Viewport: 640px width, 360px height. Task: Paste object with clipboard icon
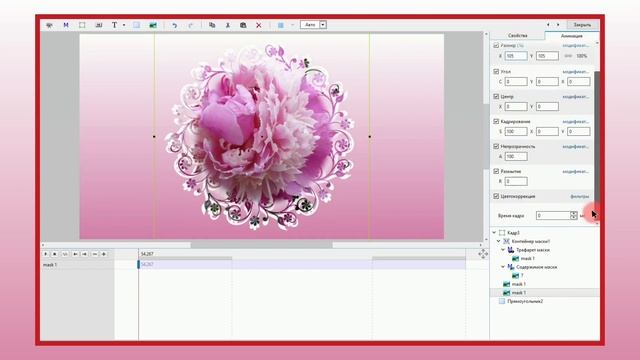[243, 25]
